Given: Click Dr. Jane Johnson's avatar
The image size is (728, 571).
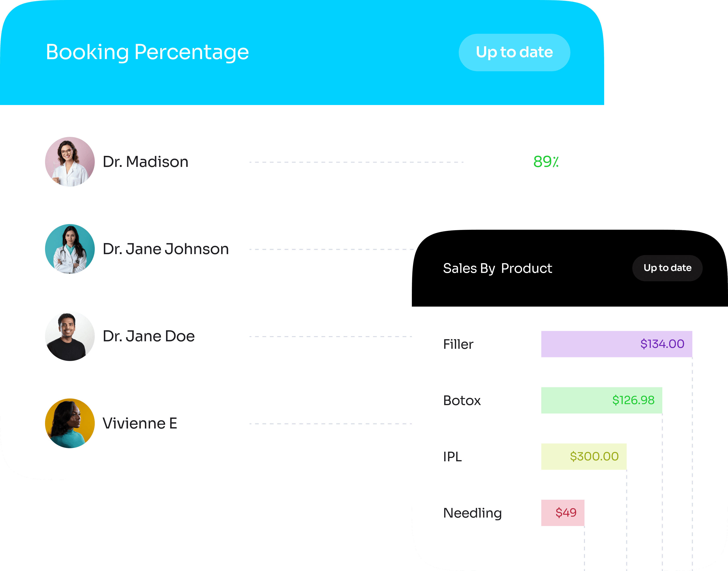Looking at the screenshot, I should (x=70, y=249).
